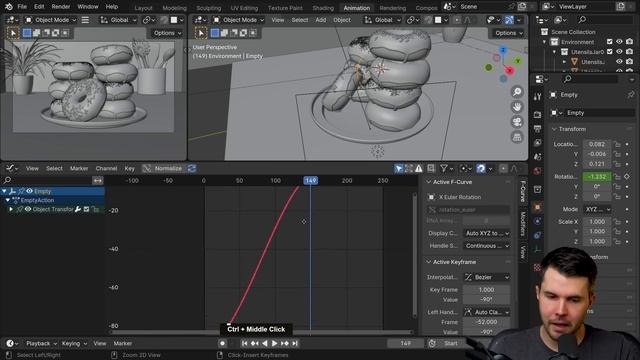Open Handle Smoothing Continuous dropdown
Viewport: 640px width, 360px height.
click(487, 246)
